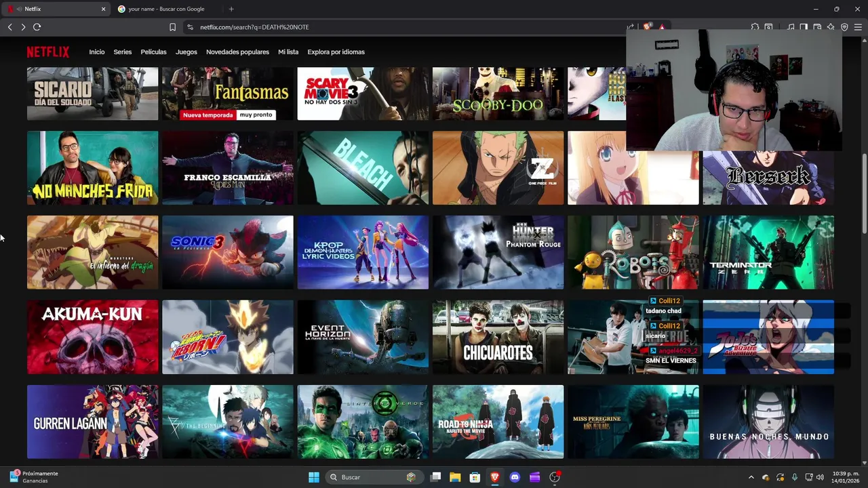Open the Chicuarotes title card
The image size is (868, 488).
click(x=498, y=337)
